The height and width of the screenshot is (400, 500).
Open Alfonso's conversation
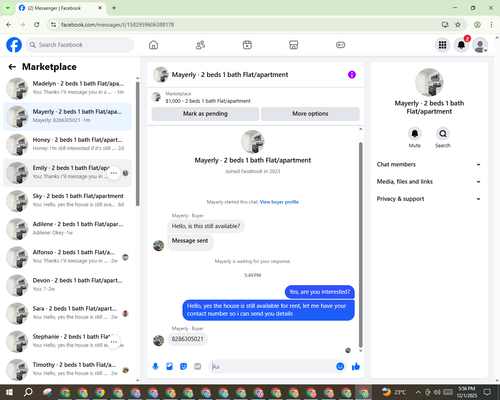[x=68, y=257]
